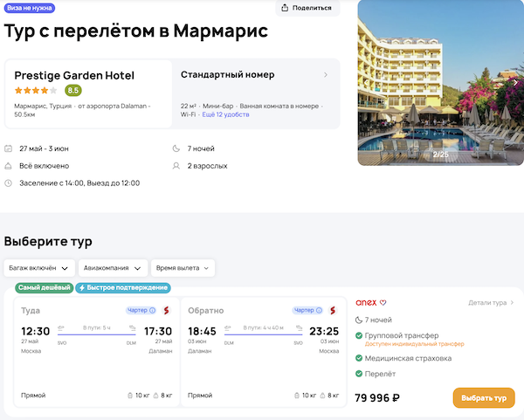This screenshot has width=524, height=420.
Task: Expand the Авиакомпания filter
Action: coord(112,268)
